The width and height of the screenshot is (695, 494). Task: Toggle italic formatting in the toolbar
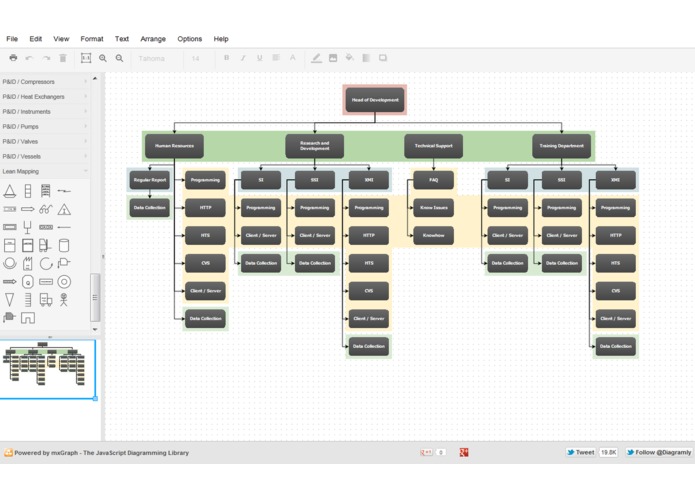(243, 58)
